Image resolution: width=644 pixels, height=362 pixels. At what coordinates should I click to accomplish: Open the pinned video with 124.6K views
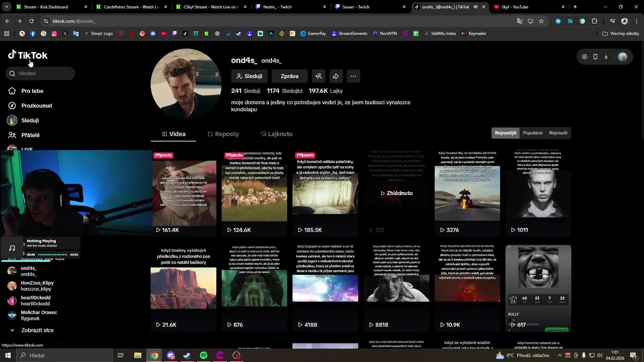[x=254, y=193]
